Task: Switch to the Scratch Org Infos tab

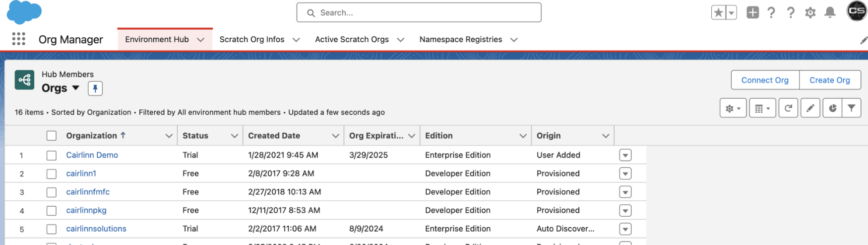Action: tap(251, 39)
